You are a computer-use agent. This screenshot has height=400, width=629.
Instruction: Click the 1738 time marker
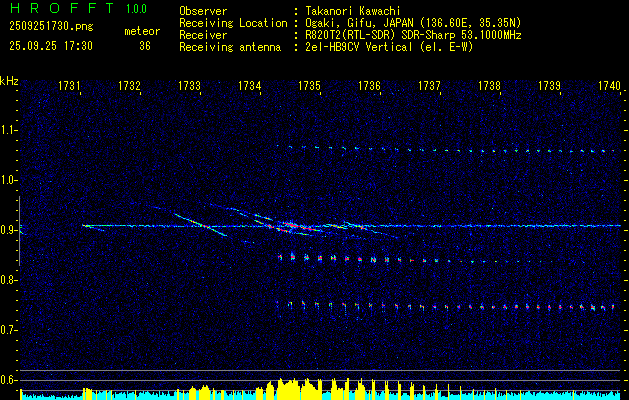pyautogui.click(x=489, y=86)
